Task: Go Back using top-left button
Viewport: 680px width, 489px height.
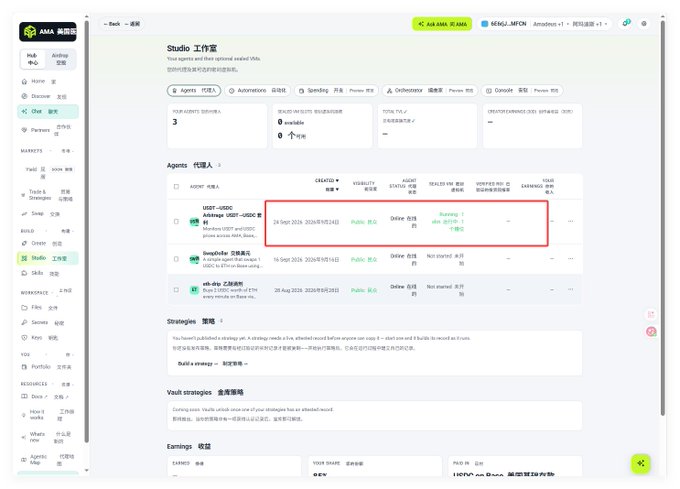Action: pyautogui.click(x=121, y=24)
